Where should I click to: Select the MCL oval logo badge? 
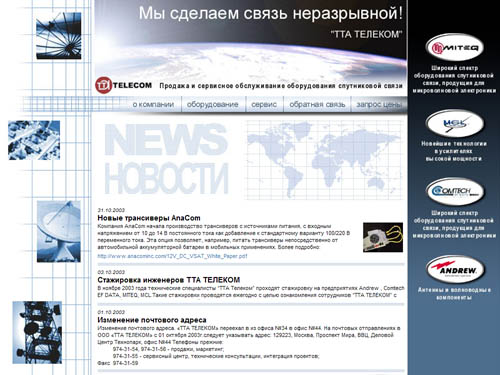tap(454, 123)
